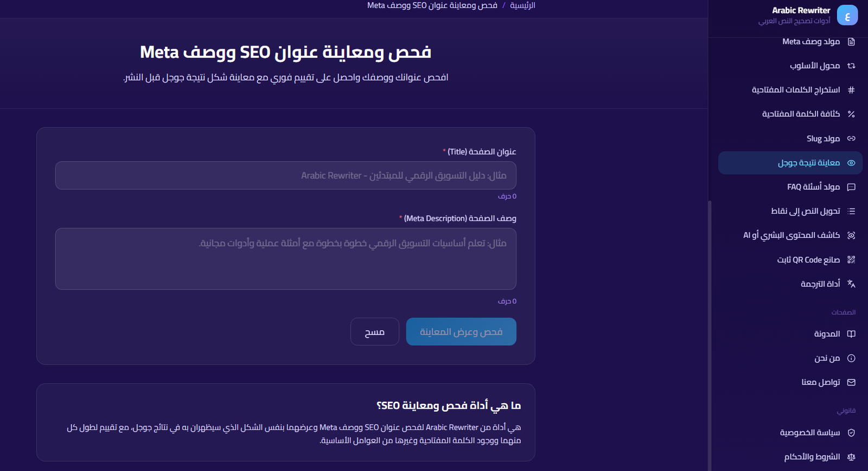Click the مسح clear button
Image resolution: width=868 pixels, height=471 pixels.
pos(375,332)
